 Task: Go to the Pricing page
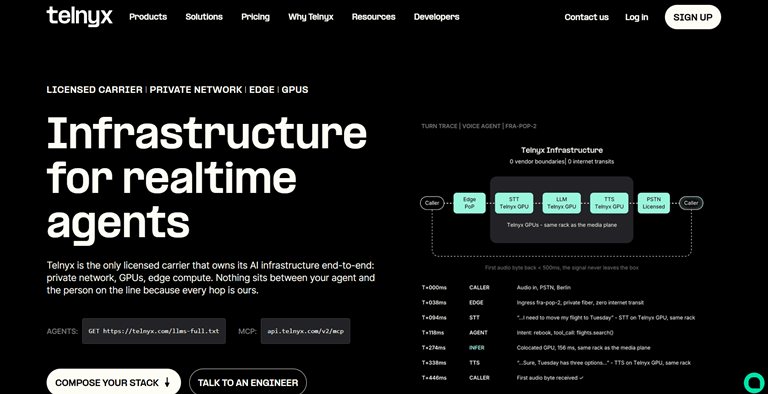coord(255,17)
